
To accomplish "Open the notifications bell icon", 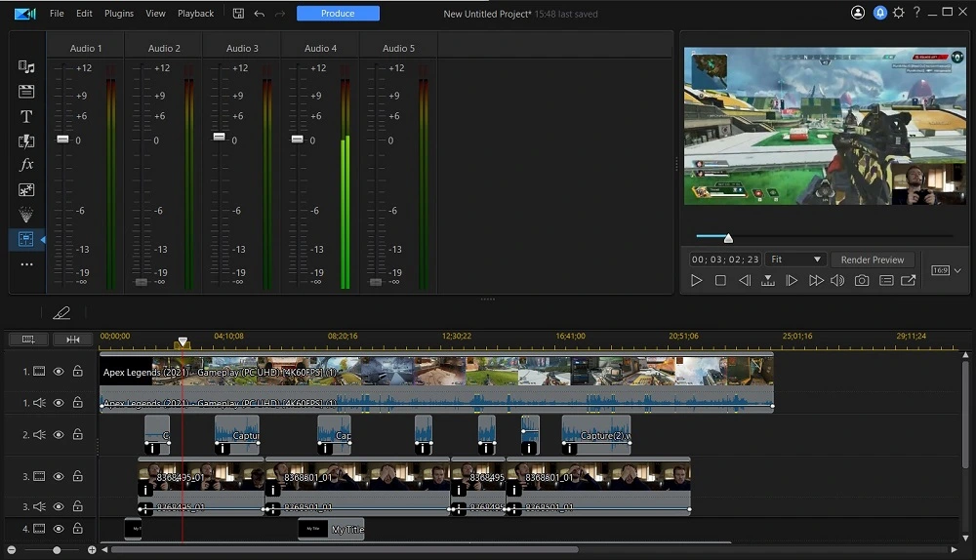I will click(879, 14).
